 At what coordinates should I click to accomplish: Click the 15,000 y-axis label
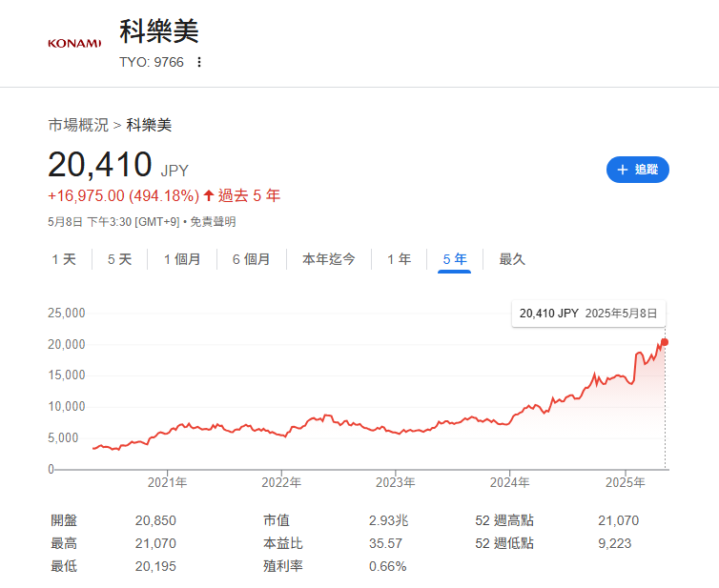coord(67,375)
